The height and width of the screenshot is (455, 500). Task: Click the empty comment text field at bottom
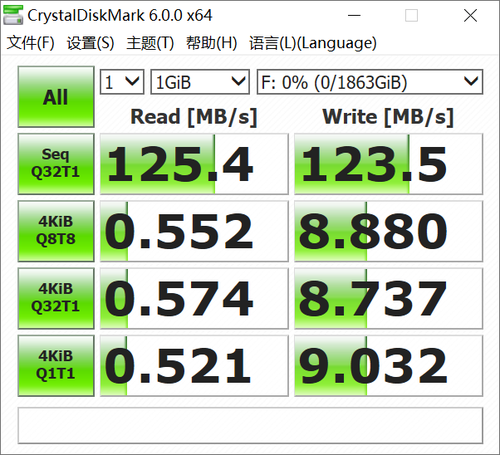250,425
